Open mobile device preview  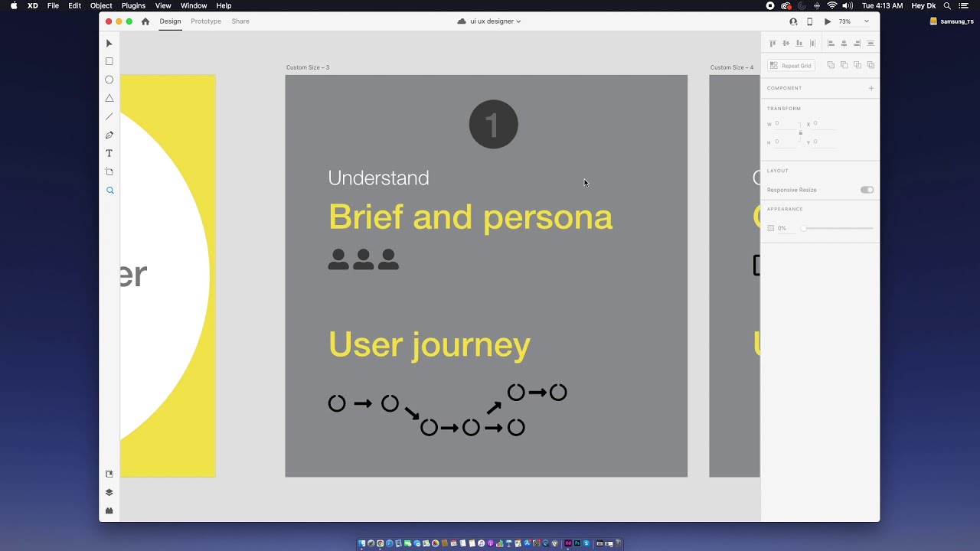(810, 21)
